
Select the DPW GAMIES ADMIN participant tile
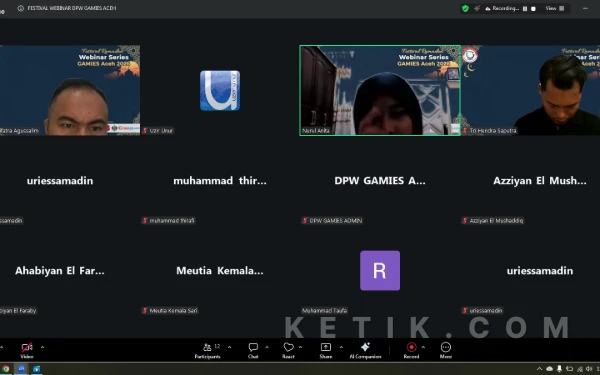pyautogui.click(x=380, y=180)
